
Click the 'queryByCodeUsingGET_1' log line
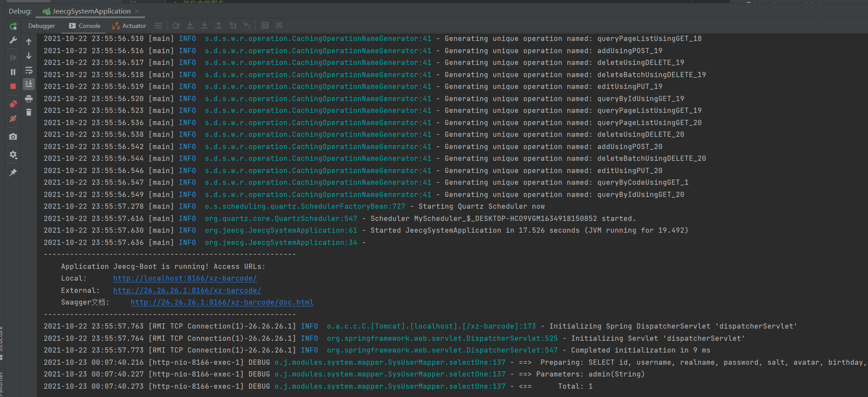[x=366, y=183]
